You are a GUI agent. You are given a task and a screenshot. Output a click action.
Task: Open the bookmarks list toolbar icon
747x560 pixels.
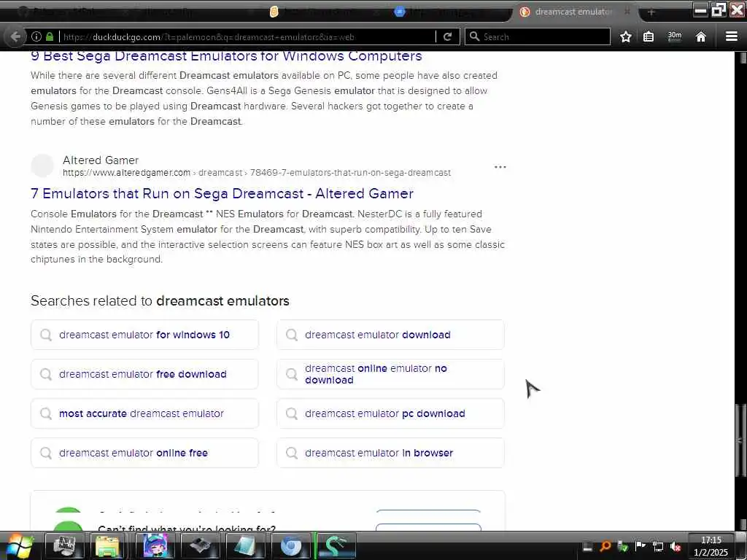(649, 36)
